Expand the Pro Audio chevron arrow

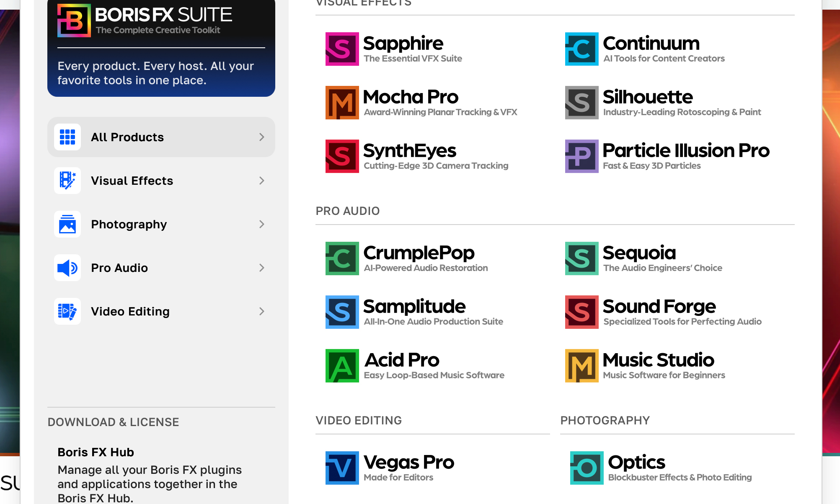tap(262, 268)
